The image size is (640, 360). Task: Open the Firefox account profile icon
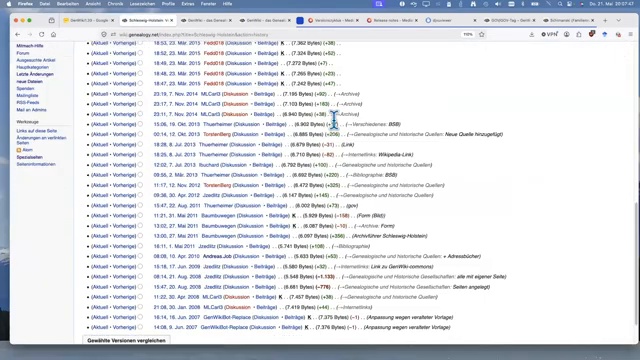pyautogui.click(x=567, y=35)
